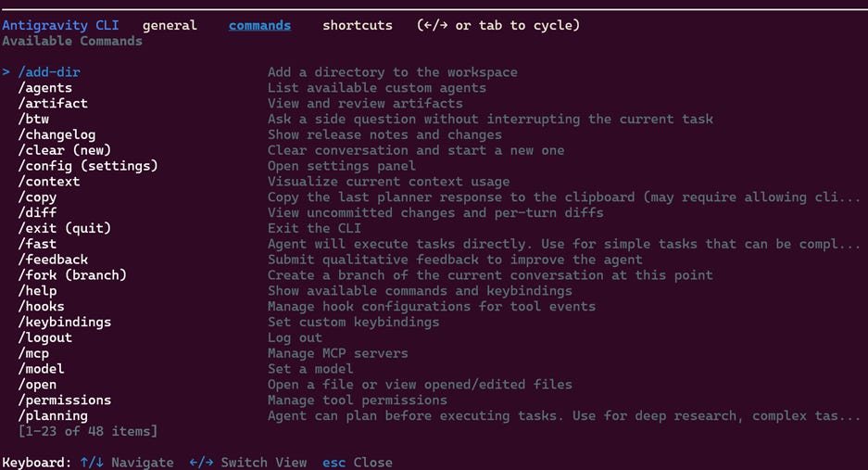Select the /context command
868x470 pixels.
click(x=49, y=182)
